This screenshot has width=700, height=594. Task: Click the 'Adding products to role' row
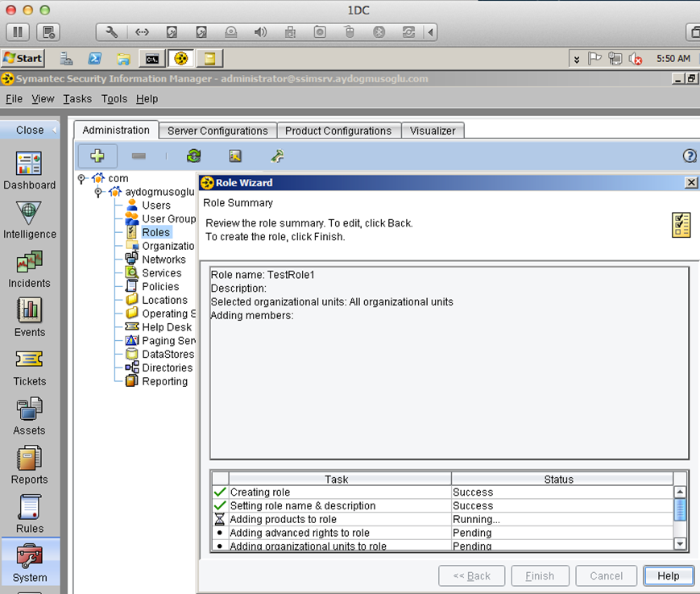(442, 519)
